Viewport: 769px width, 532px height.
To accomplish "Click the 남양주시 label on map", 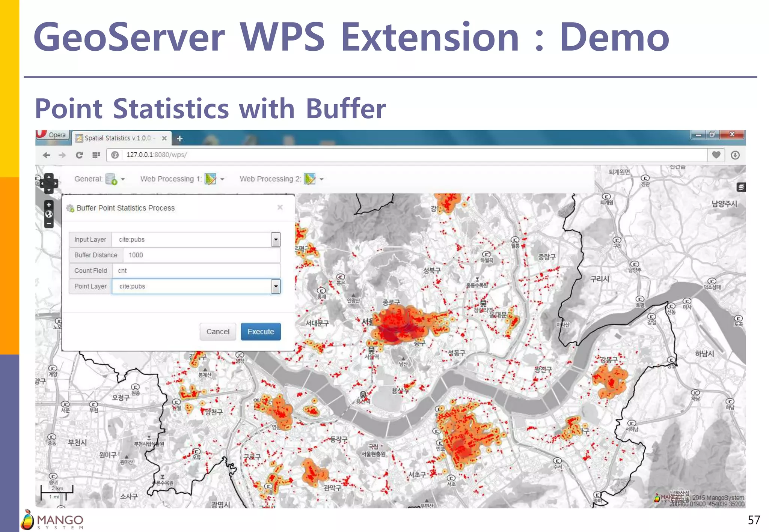I will [724, 204].
